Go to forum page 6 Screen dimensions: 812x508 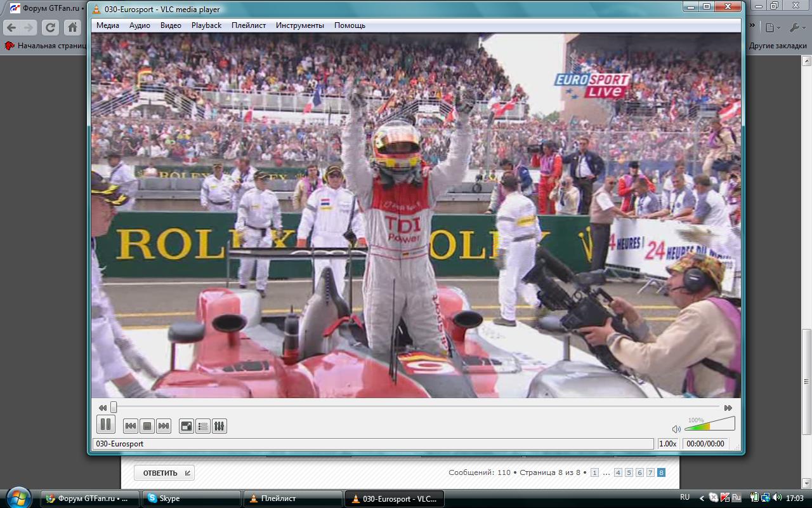pyautogui.click(x=639, y=472)
